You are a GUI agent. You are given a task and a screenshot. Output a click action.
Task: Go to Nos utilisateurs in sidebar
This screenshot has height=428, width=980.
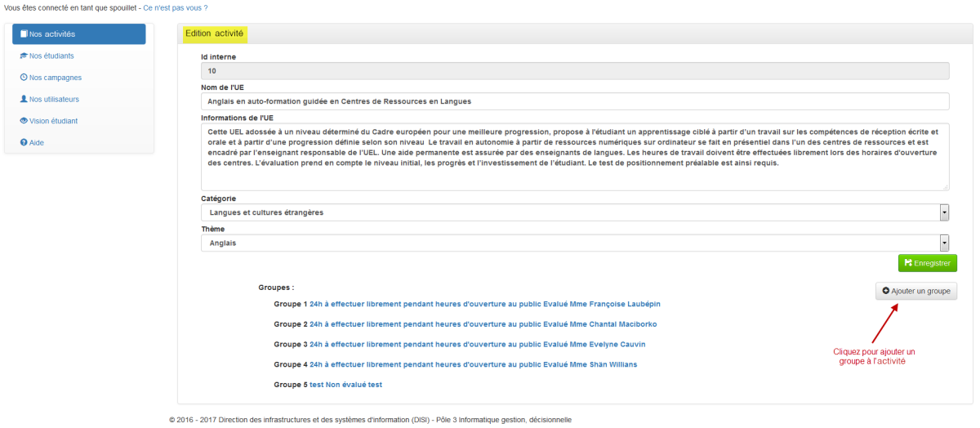click(54, 99)
